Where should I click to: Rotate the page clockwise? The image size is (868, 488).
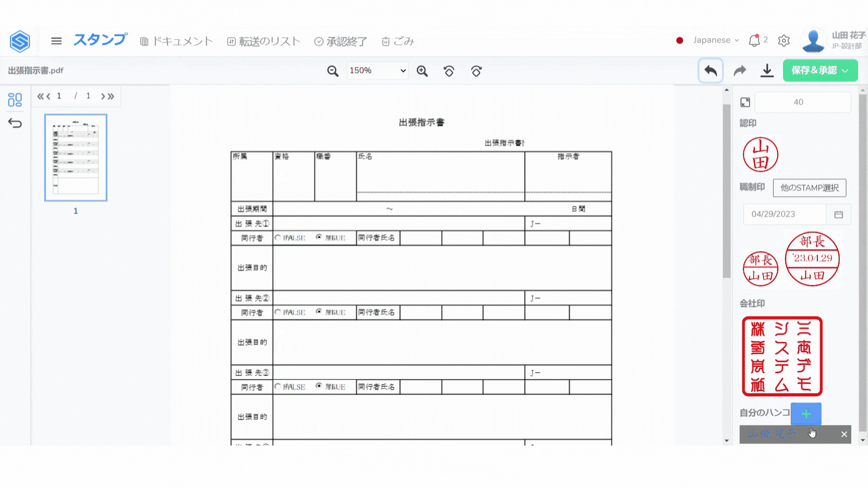(x=476, y=71)
